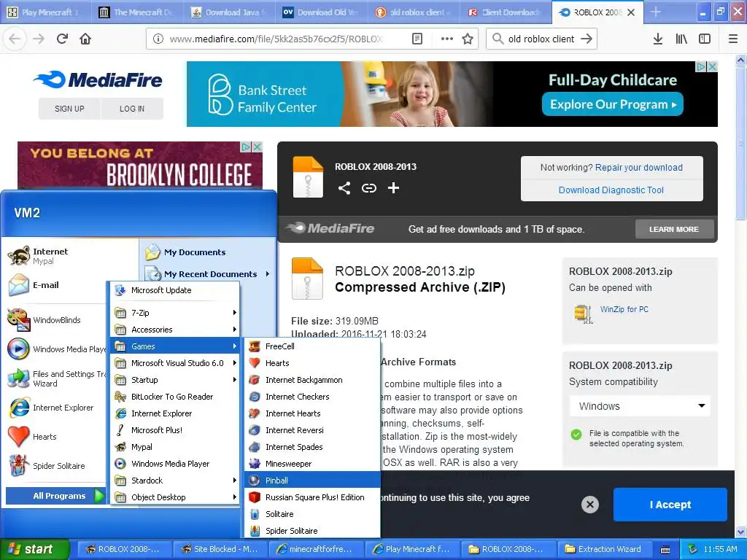Switch to the old roblox client tab
This screenshot has width=747, height=560.
coord(414,12)
